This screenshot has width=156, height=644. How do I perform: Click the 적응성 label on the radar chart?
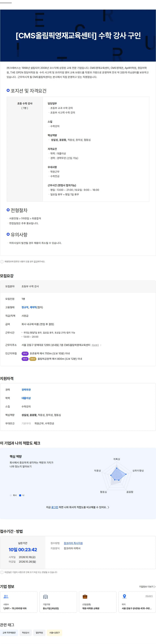pos(97,471)
